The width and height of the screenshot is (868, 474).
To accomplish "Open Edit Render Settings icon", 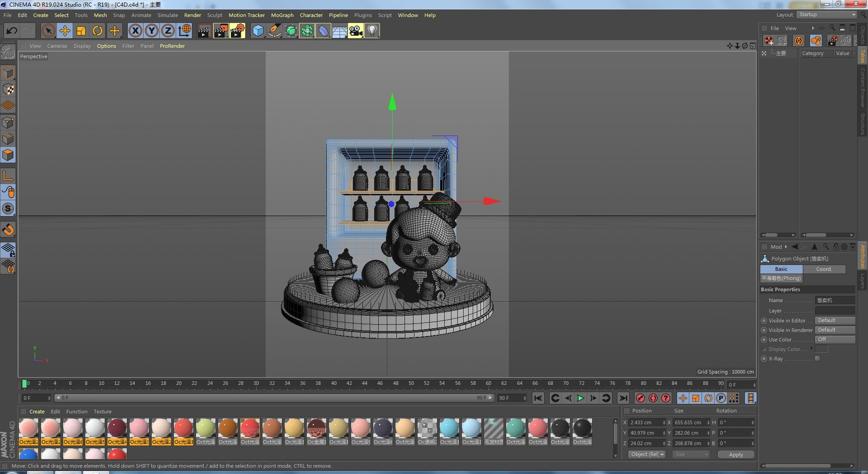I will coord(237,31).
